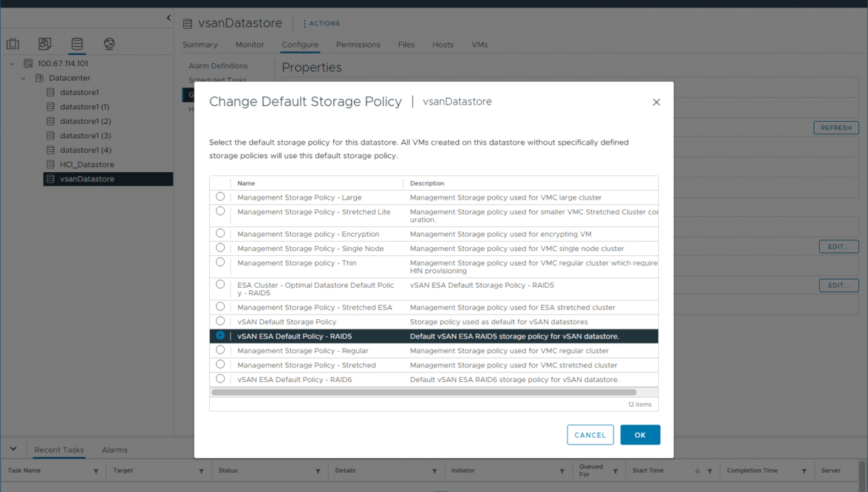The width and height of the screenshot is (868, 492).
Task: Filter the Queued For column
Action: (x=615, y=471)
